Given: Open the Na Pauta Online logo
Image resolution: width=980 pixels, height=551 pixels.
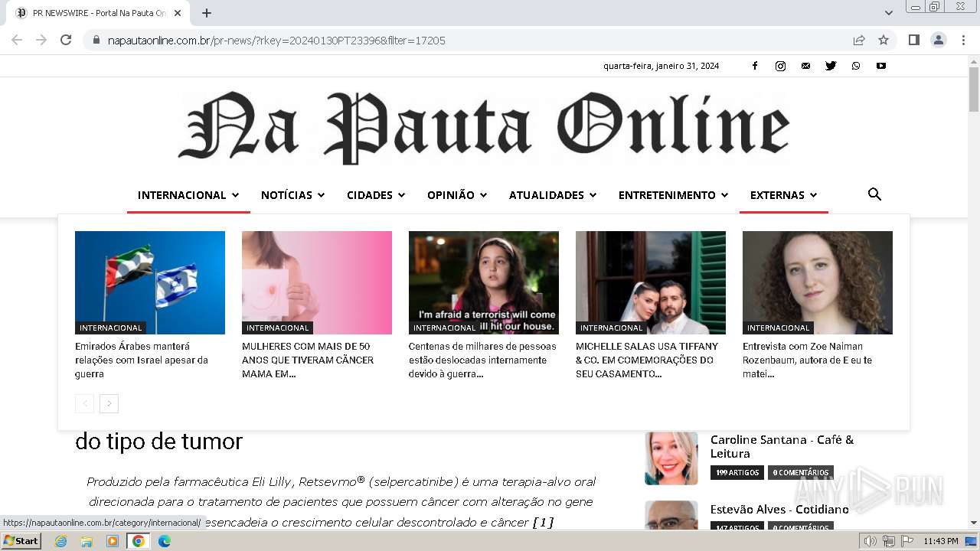Looking at the screenshot, I should [x=484, y=127].
